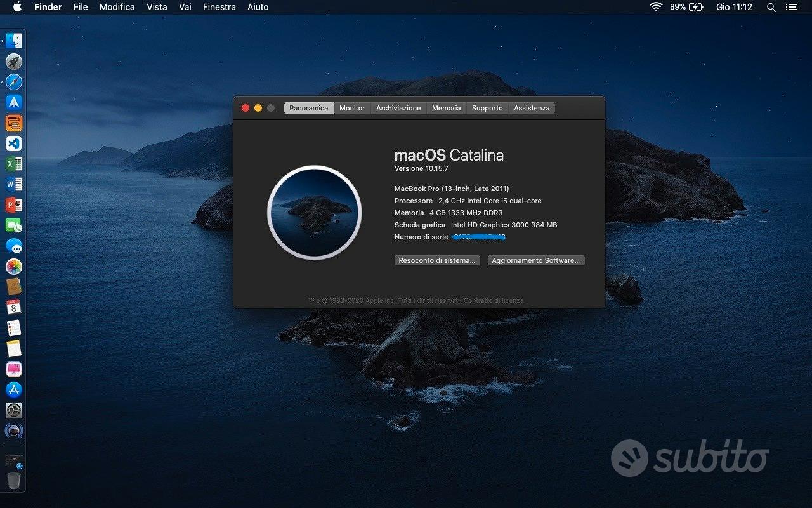Click the macOS Catalina title
812x508 pixels.
449,155
